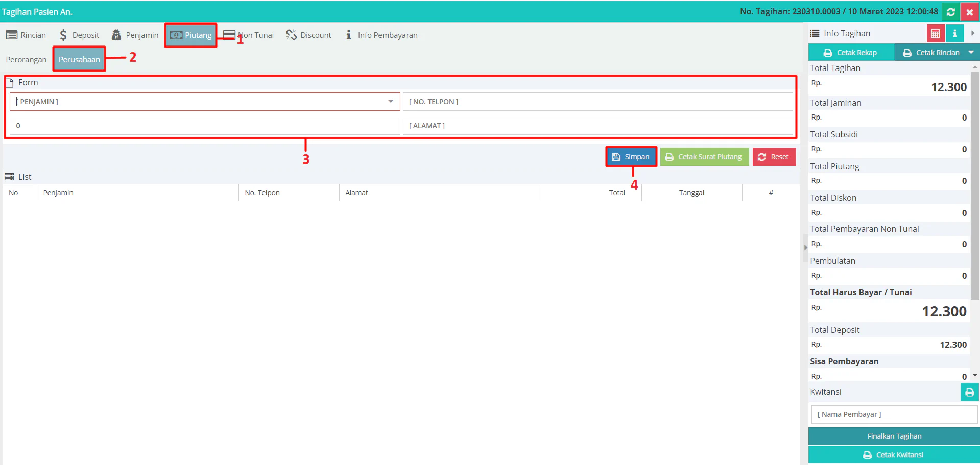Save the form with Simpan

tap(631, 157)
